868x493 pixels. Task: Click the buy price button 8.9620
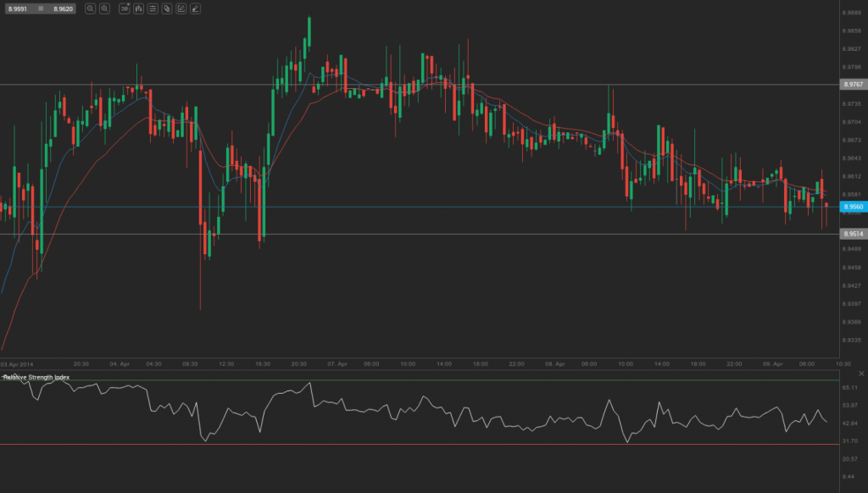click(x=62, y=8)
